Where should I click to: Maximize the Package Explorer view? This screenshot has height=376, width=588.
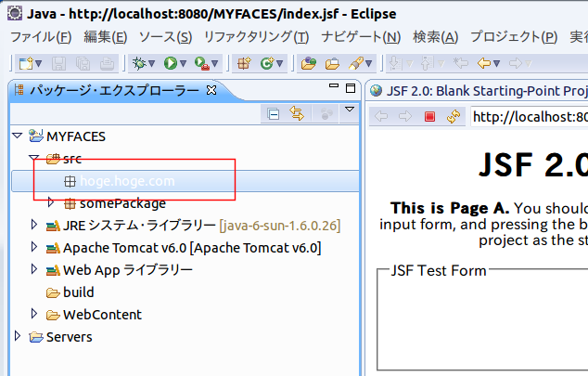(x=351, y=88)
